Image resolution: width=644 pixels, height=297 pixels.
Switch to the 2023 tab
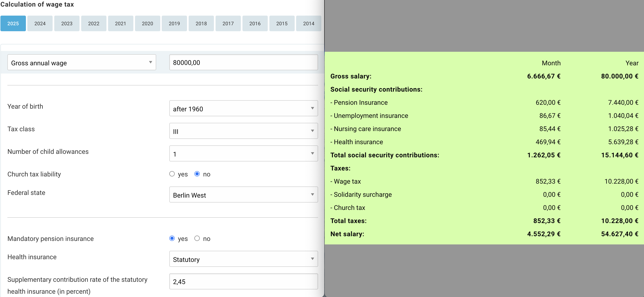click(67, 23)
